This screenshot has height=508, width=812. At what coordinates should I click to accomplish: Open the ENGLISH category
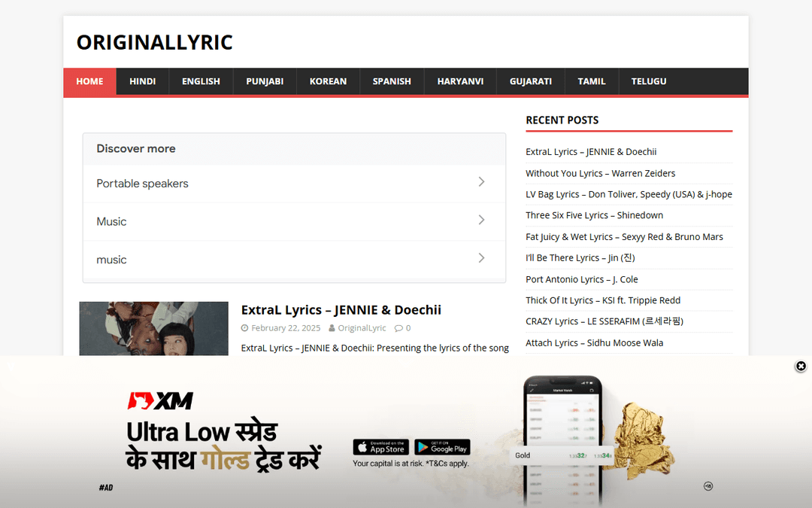[201, 81]
